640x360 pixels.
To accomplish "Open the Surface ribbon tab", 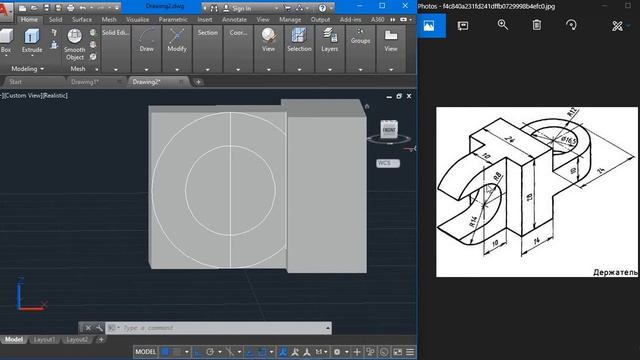I will (82, 20).
